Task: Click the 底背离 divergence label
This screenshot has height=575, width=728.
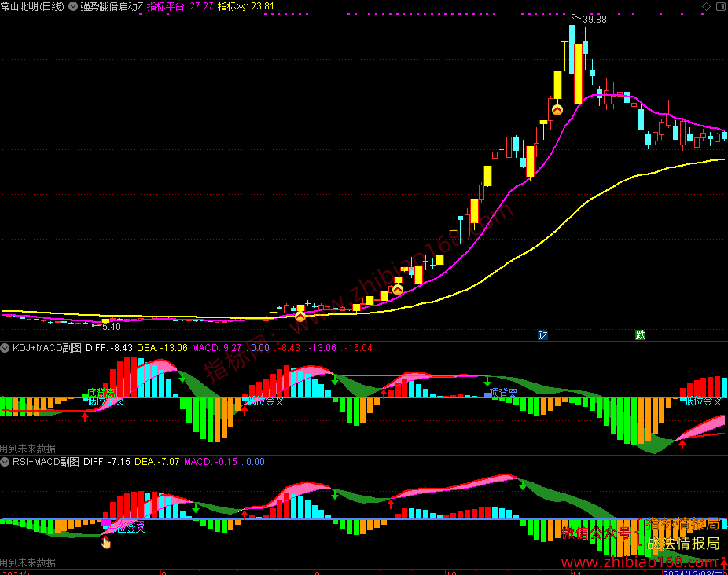Action: [101, 393]
